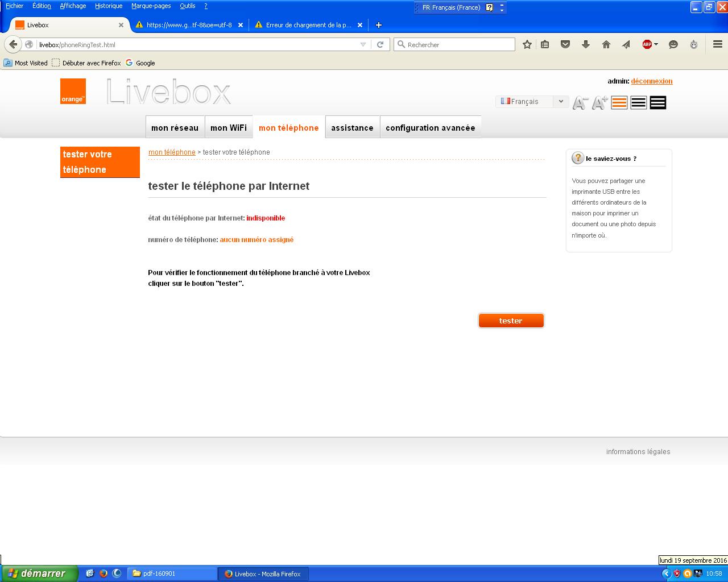Close the Erreur de chargement tab
Screen dimensions: 728x582
[x=360, y=25]
